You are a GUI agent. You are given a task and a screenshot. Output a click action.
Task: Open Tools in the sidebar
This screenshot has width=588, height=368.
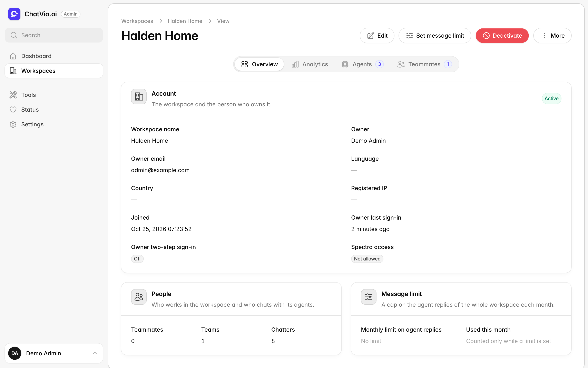(54, 95)
